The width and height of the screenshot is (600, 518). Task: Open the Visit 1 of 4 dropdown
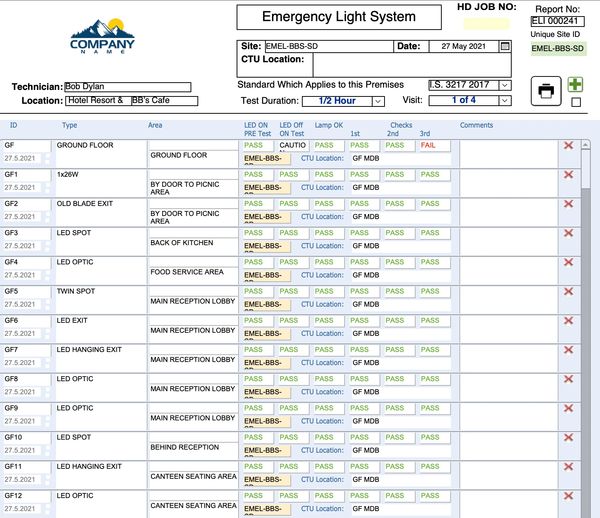[x=505, y=101]
